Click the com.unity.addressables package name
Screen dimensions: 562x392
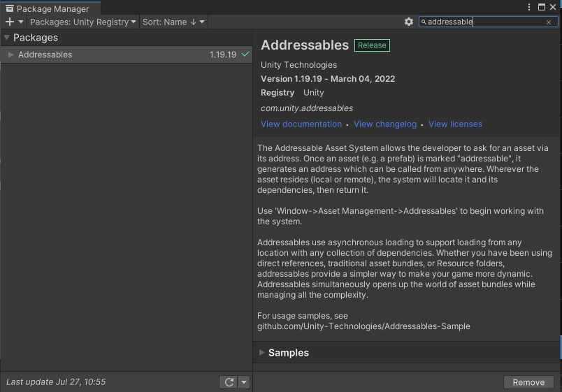point(307,108)
